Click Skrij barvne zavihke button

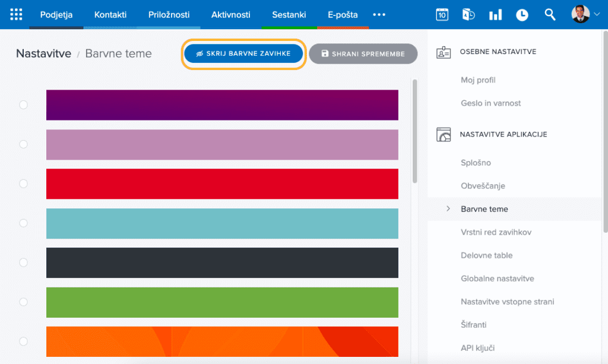tap(243, 53)
